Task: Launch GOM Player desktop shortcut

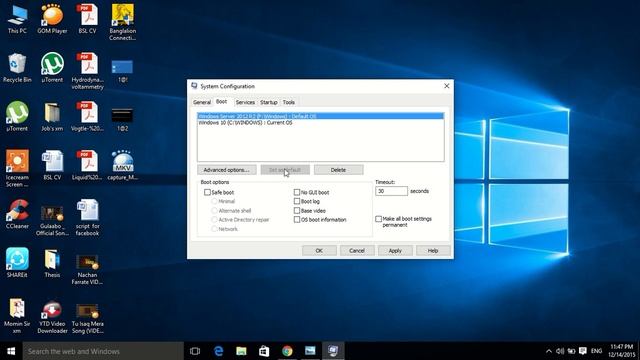Action: (52, 19)
